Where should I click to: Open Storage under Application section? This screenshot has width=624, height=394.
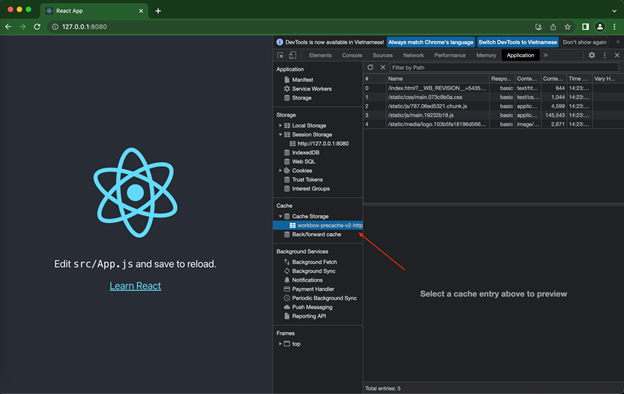tap(302, 98)
